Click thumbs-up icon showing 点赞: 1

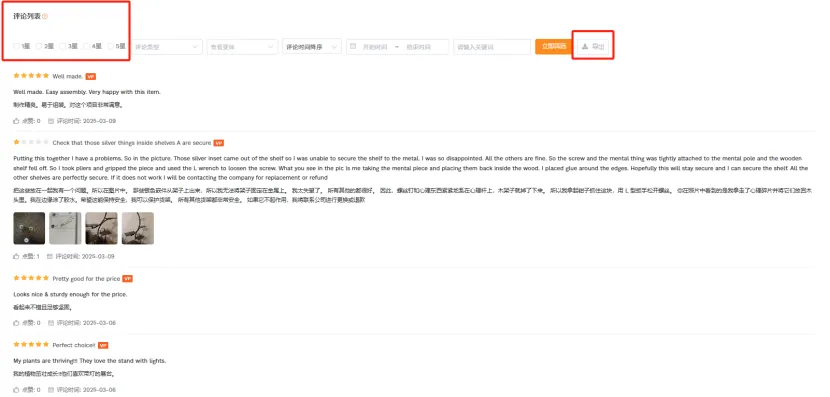click(x=16, y=256)
